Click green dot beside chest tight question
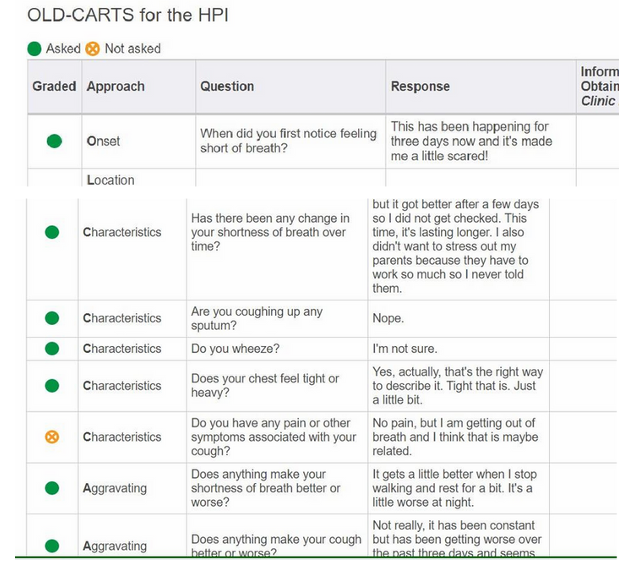Viewport: 632px width, 569px height. (52, 386)
